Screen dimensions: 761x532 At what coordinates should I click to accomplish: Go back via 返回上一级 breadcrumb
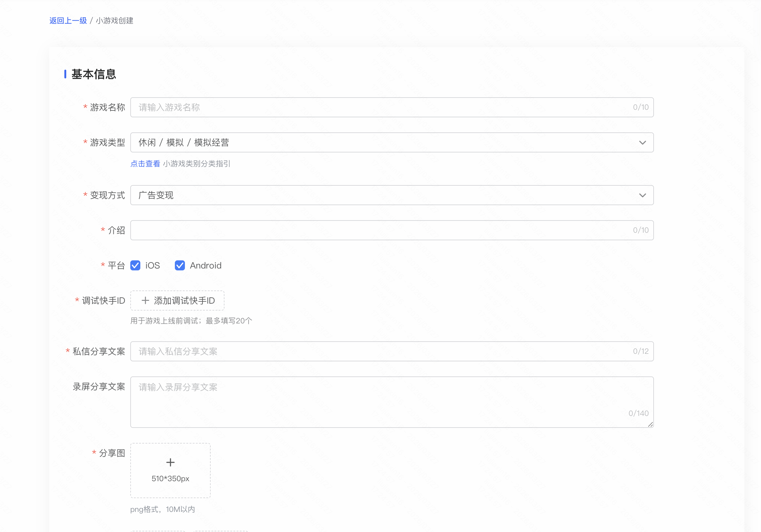click(68, 20)
